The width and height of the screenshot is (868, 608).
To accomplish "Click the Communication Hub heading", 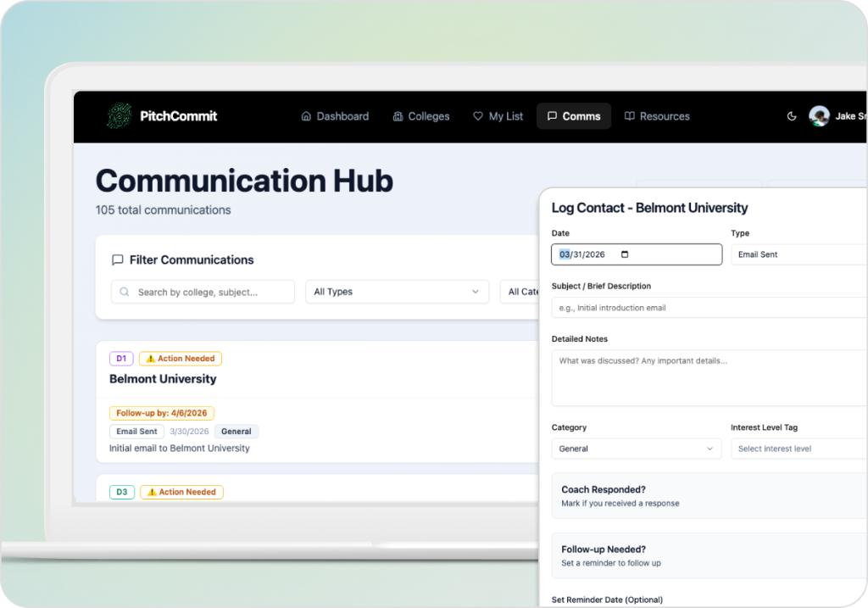I will [244, 181].
